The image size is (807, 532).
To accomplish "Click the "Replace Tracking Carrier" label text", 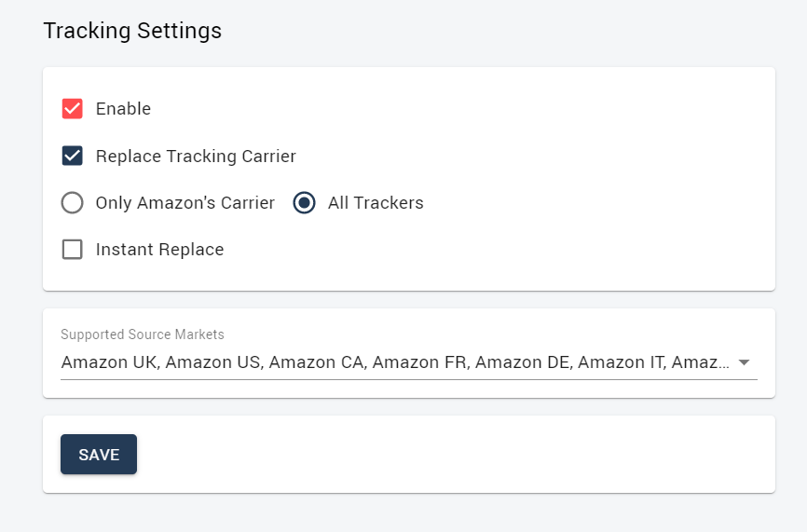I will point(196,156).
